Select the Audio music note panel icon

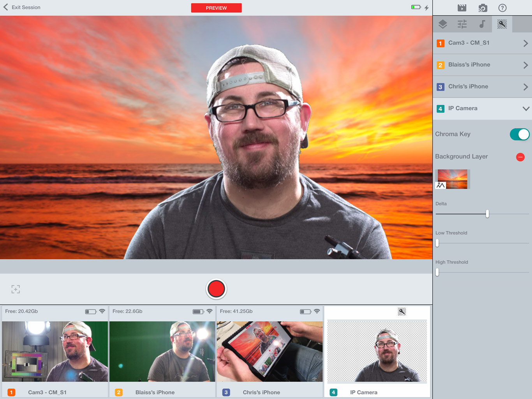click(481, 24)
